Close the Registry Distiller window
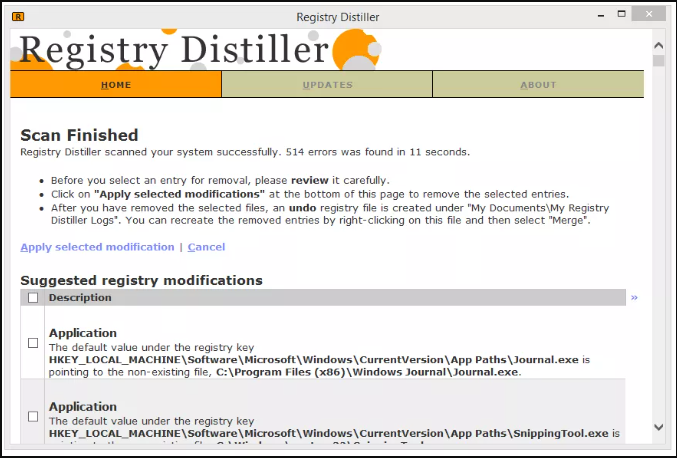The image size is (677, 458). pyautogui.click(x=649, y=14)
